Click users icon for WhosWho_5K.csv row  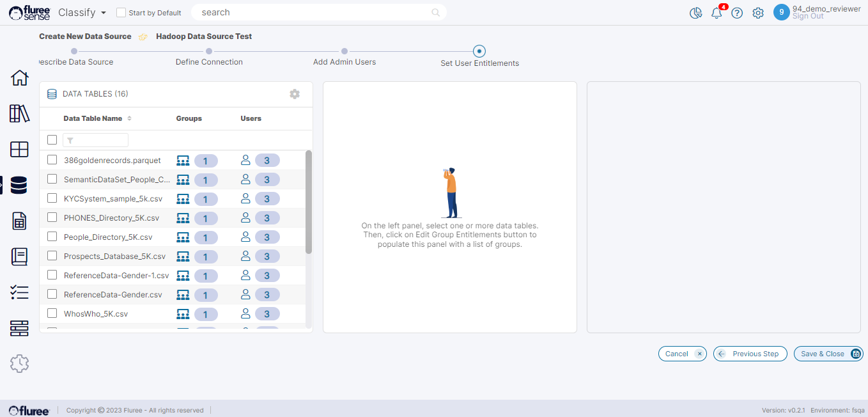[x=245, y=314]
